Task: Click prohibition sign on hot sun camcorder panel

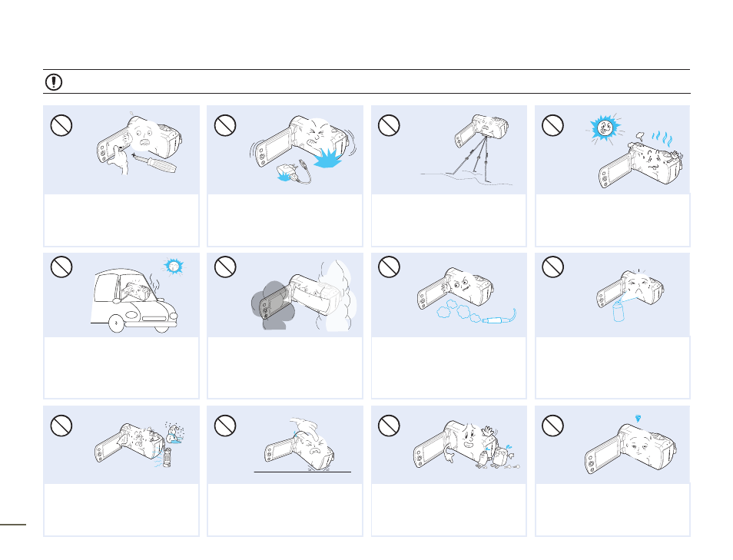Action: click(x=552, y=125)
